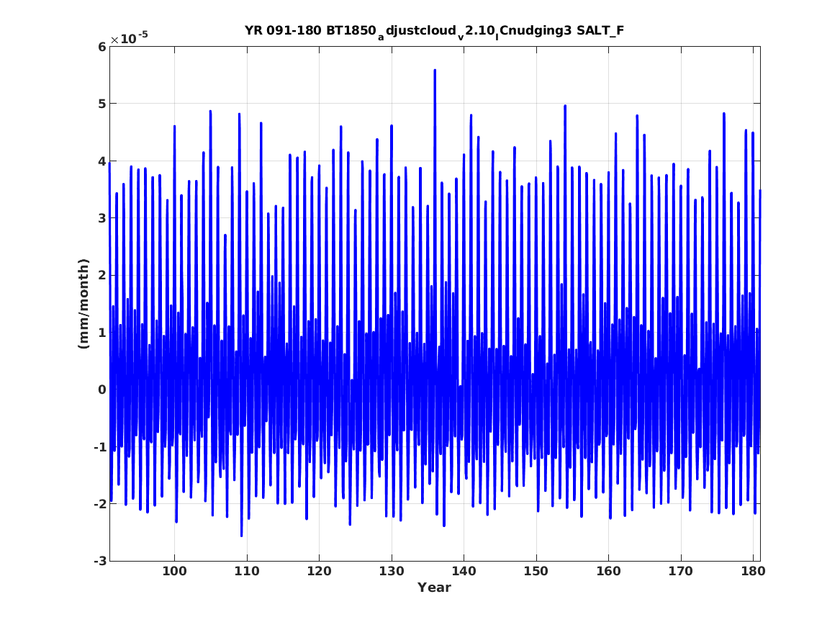The image size is (840, 630).
Task: Click x-axis tick label 110
Action: tap(246, 571)
